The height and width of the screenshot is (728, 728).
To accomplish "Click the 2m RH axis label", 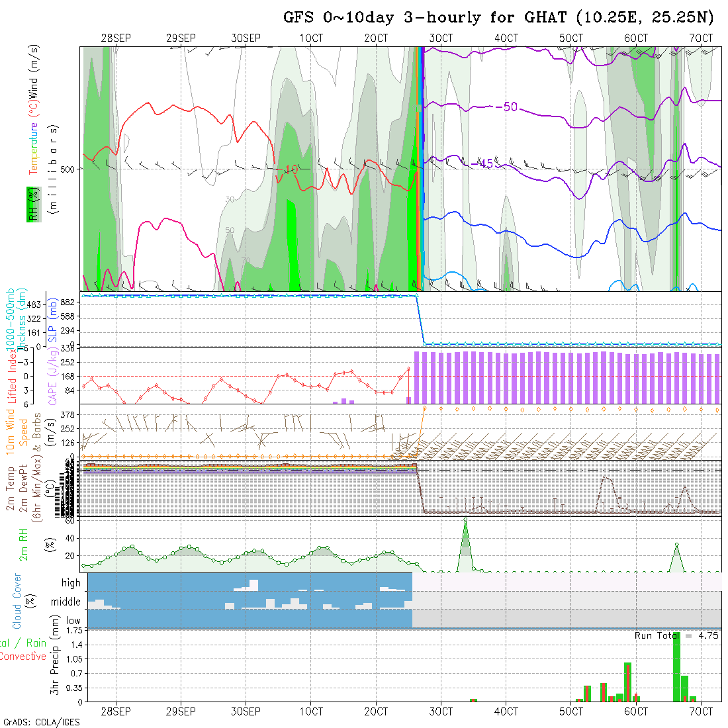I will 24,542.
